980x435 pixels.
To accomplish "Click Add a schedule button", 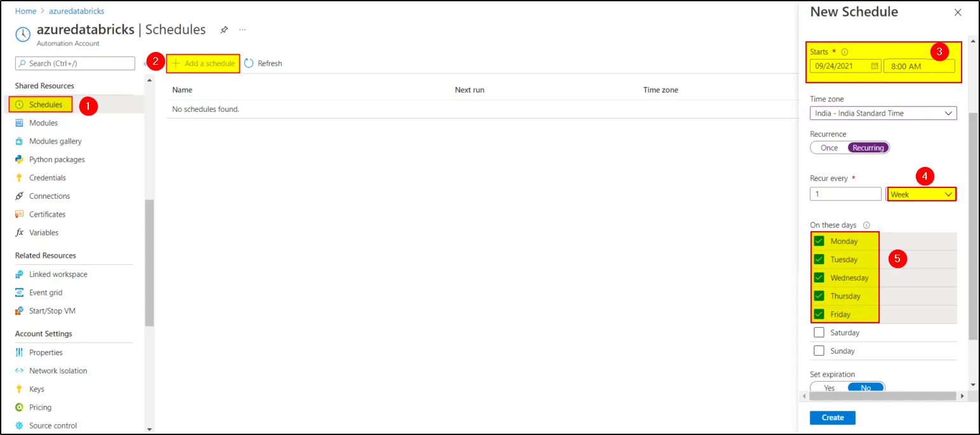I will pos(203,64).
